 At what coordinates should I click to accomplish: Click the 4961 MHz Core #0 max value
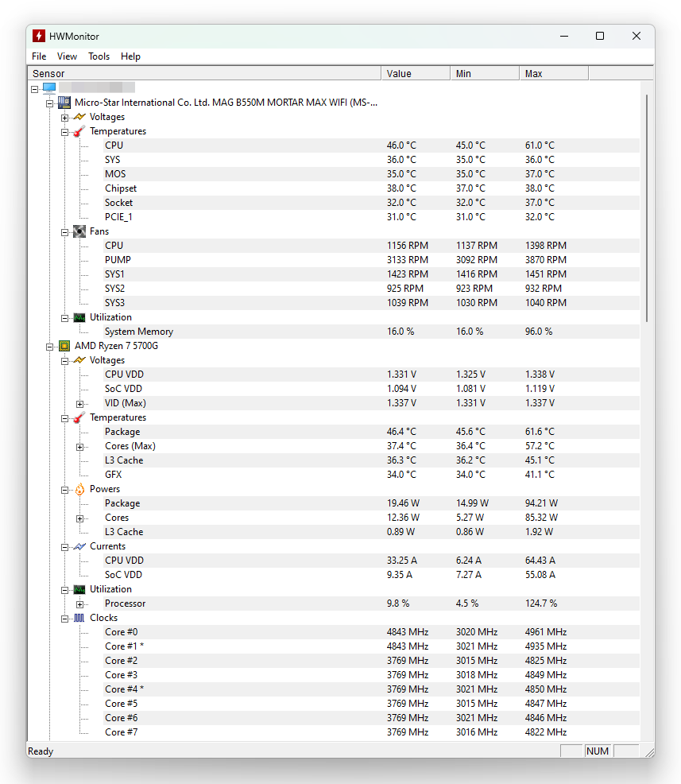click(546, 632)
